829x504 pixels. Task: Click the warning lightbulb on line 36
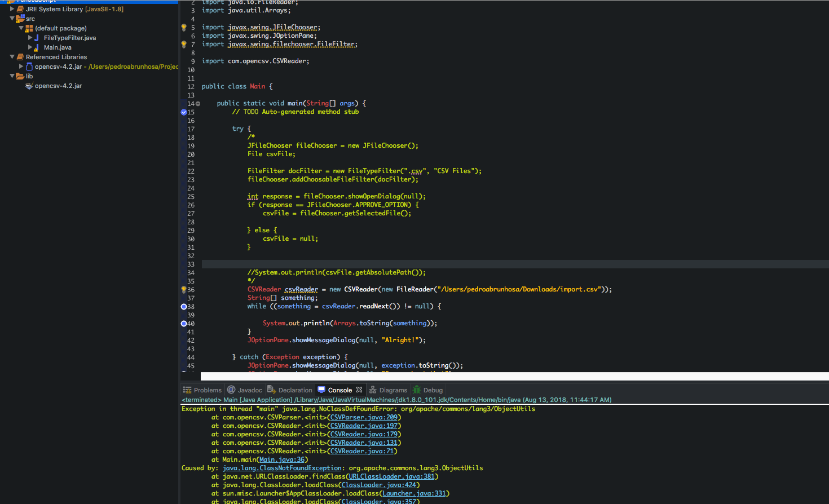184,289
